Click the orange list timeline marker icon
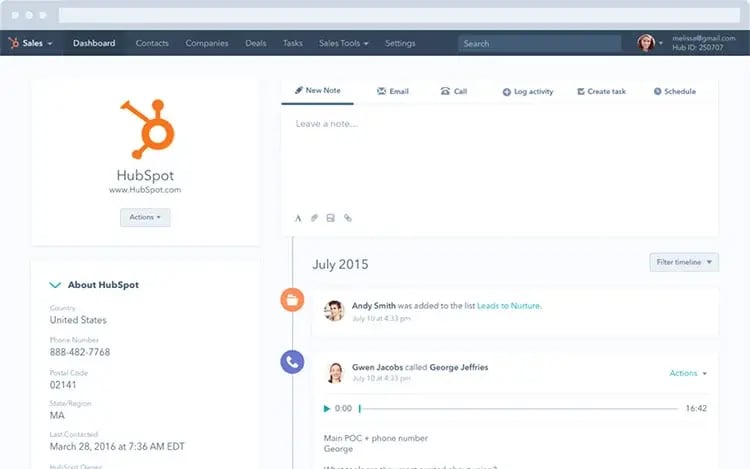The image size is (750, 469). [292, 300]
